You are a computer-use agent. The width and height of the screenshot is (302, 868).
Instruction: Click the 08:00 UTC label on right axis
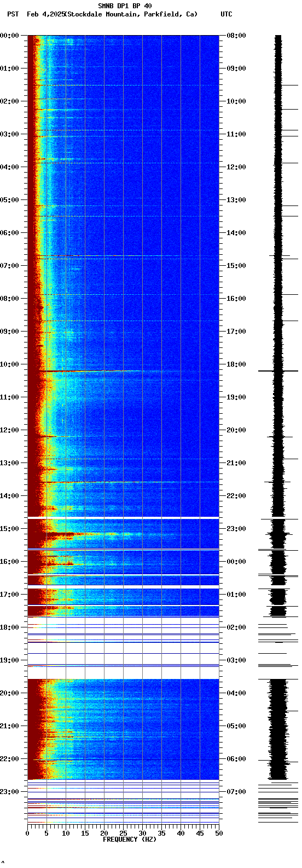coord(236,36)
